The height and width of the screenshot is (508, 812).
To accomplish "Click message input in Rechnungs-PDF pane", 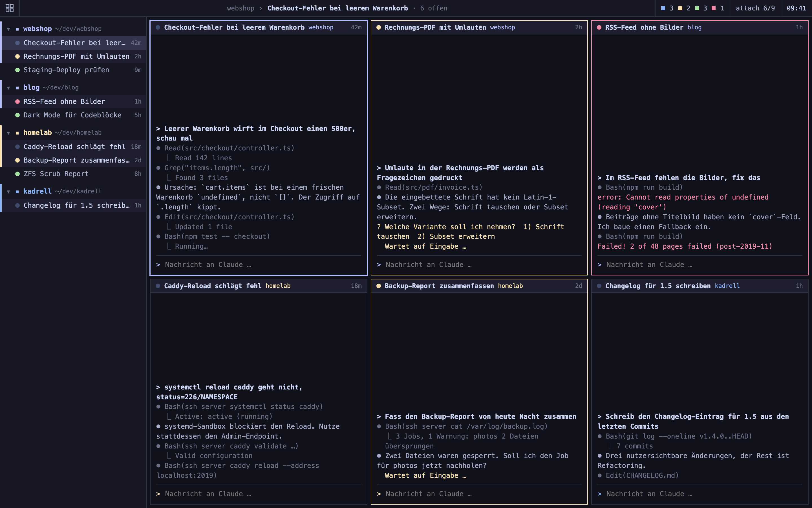I will coord(479,265).
